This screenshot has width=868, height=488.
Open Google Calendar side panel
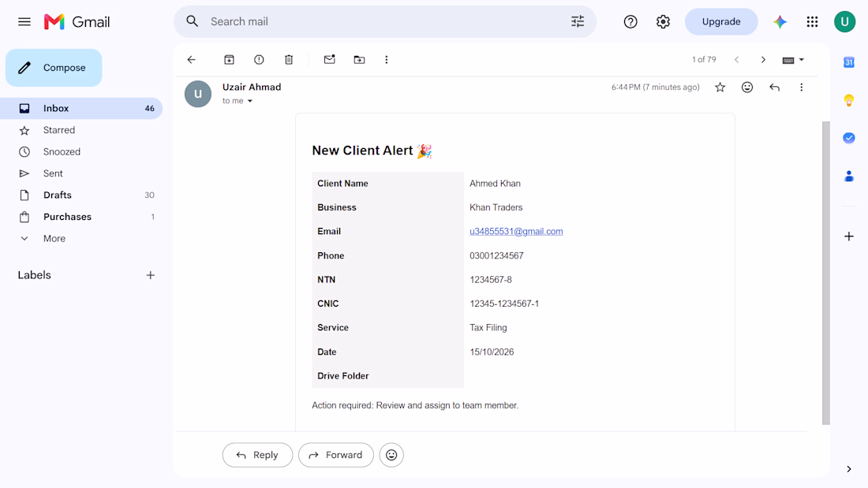[x=848, y=62]
